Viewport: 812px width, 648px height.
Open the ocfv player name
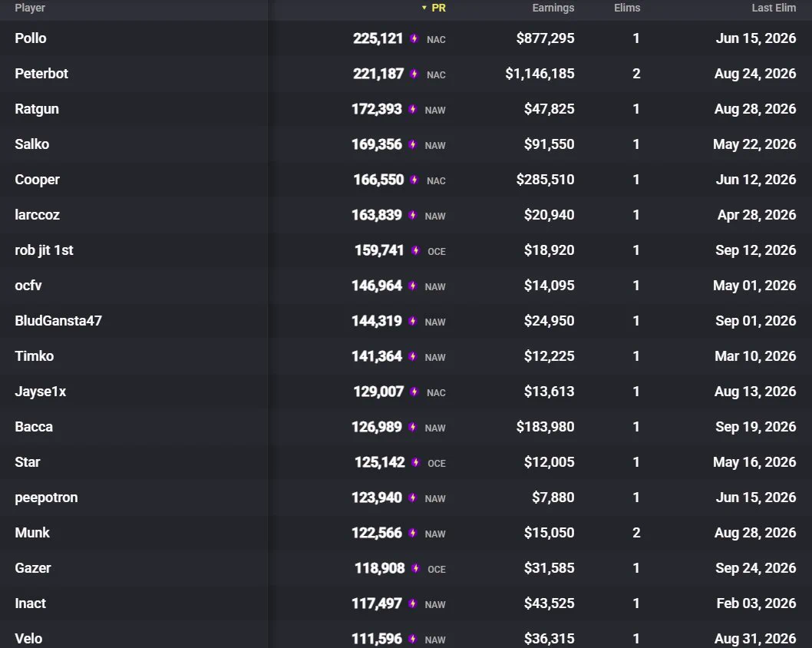click(28, 286)
